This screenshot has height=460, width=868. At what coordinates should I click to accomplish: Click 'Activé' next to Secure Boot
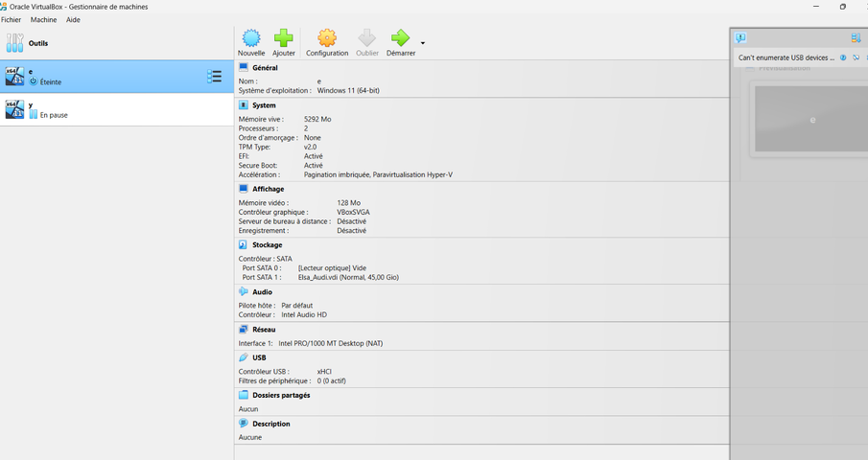314,165
